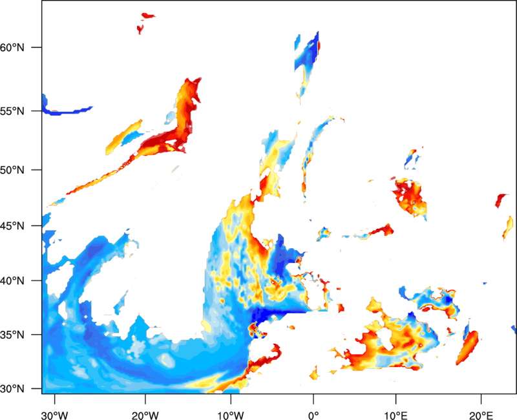Click the 50°N latitude label
This screenshot has height=420, width=517.
tap(12, 170)
